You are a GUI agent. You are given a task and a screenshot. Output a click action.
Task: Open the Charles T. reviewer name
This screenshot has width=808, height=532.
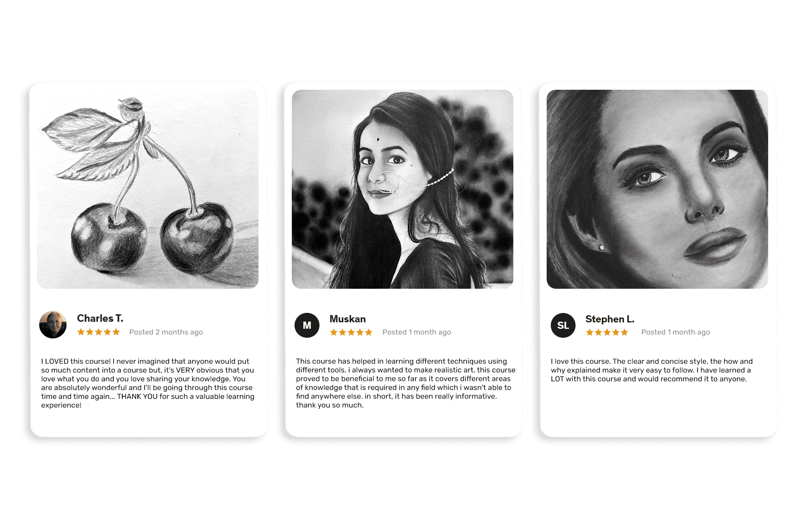pyautogui.click(x=100, y=318)
